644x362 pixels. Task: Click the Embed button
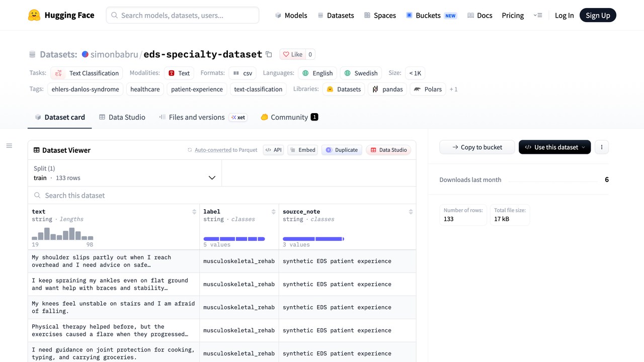(302, 150)
